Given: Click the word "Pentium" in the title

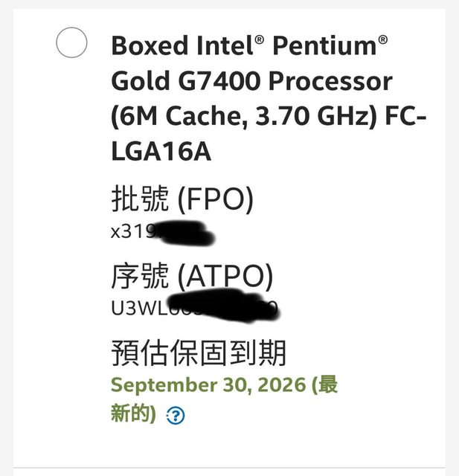Looking at the screenshot, I should (x=324, y=45).
